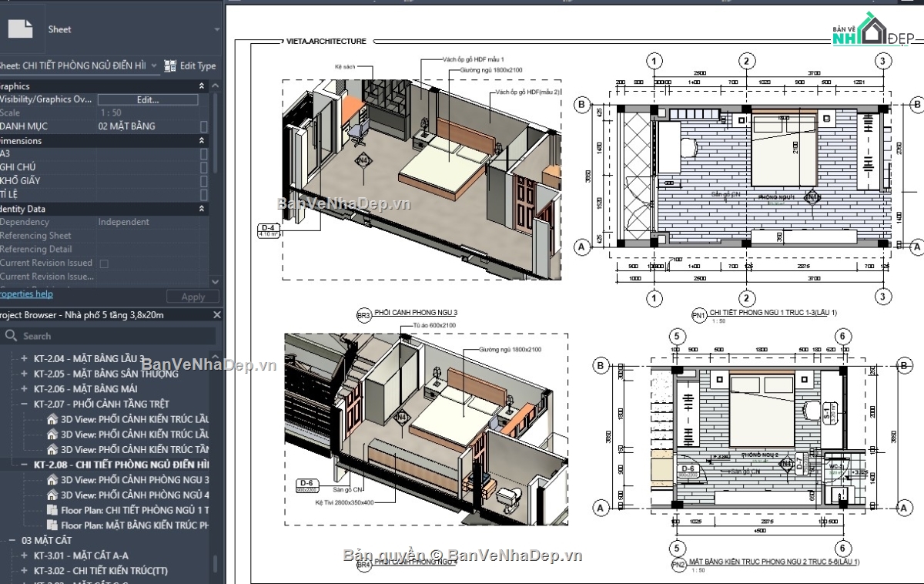Click floor plan icon for CHI TIẾT PHÒNG NGỦ 1
Screen dimensions: 924x584
point(52,510)
